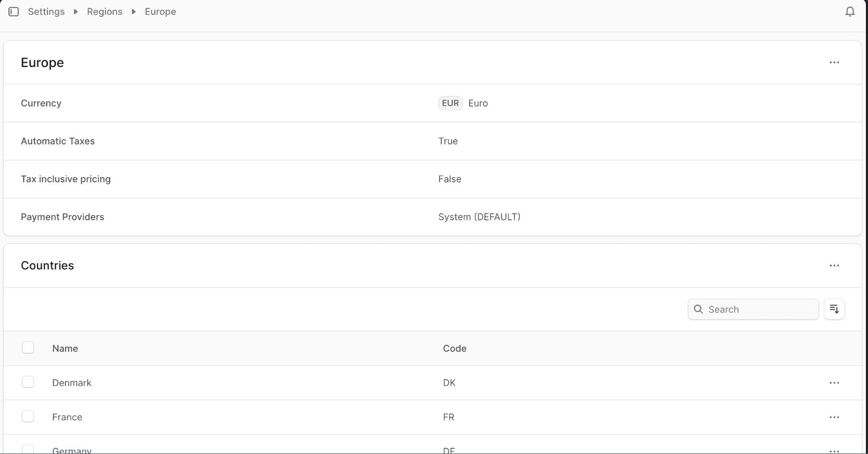Screen dimensions: 868x454
Task: Click the Currency label
Action: pyautogui.click(x=41, y=103)
